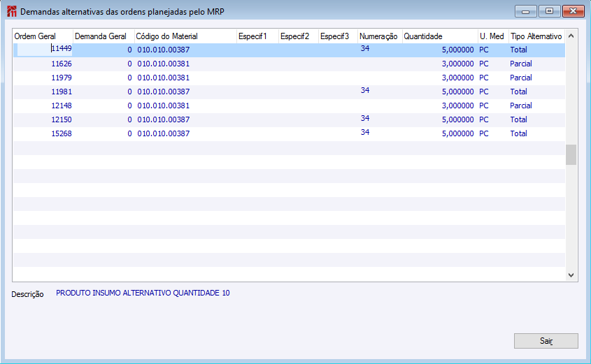The image size is (591, 364).
Task: Click Parcial type in row 11626
Action: (521, 64)
